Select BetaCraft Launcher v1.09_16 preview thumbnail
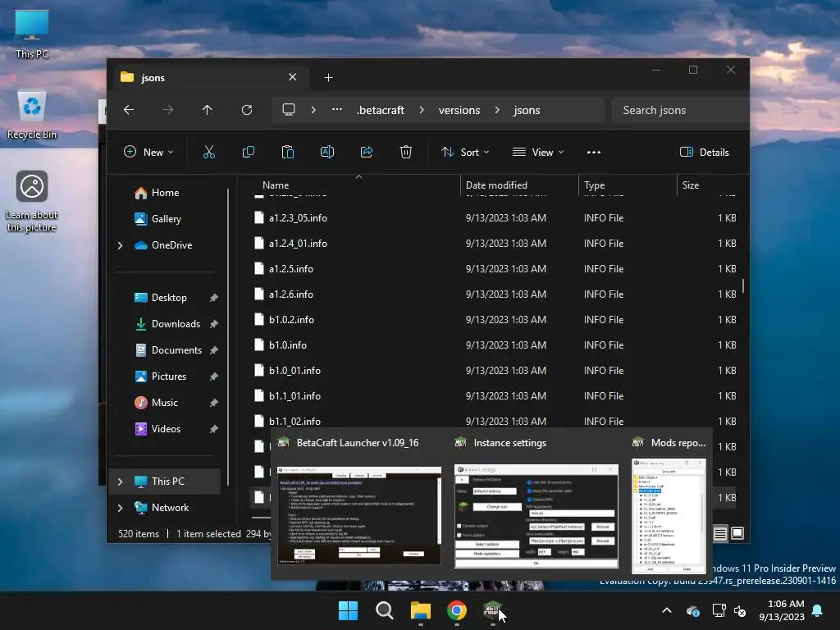 (x=359, y=515)
